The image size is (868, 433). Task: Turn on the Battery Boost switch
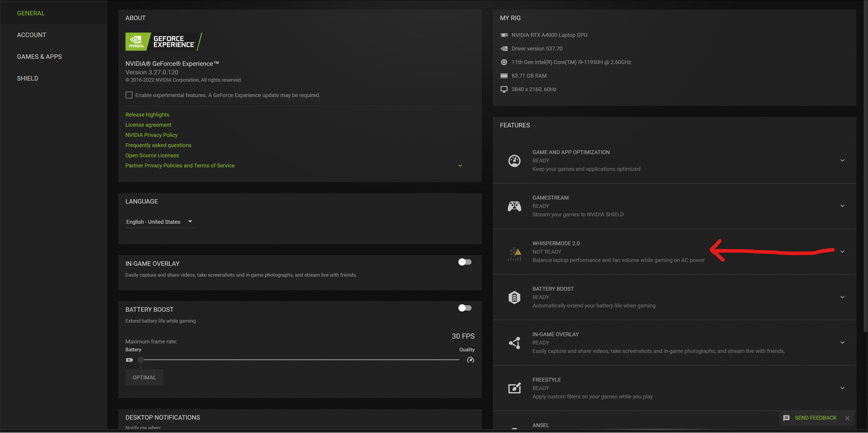(x=465, y=308)
